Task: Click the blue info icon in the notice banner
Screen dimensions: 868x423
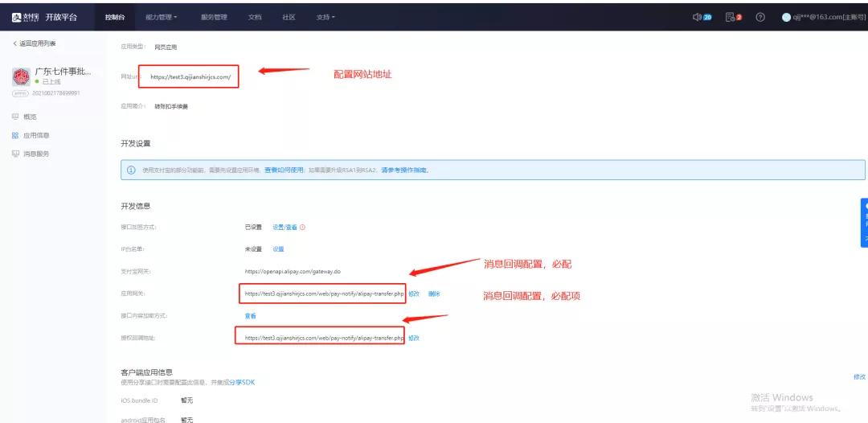Action: (131, 170)
